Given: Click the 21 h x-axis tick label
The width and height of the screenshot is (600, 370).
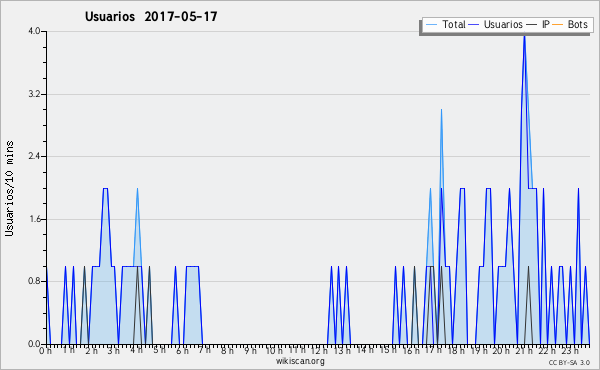Looking at the screenshot, I should click(x=524, y=350).
